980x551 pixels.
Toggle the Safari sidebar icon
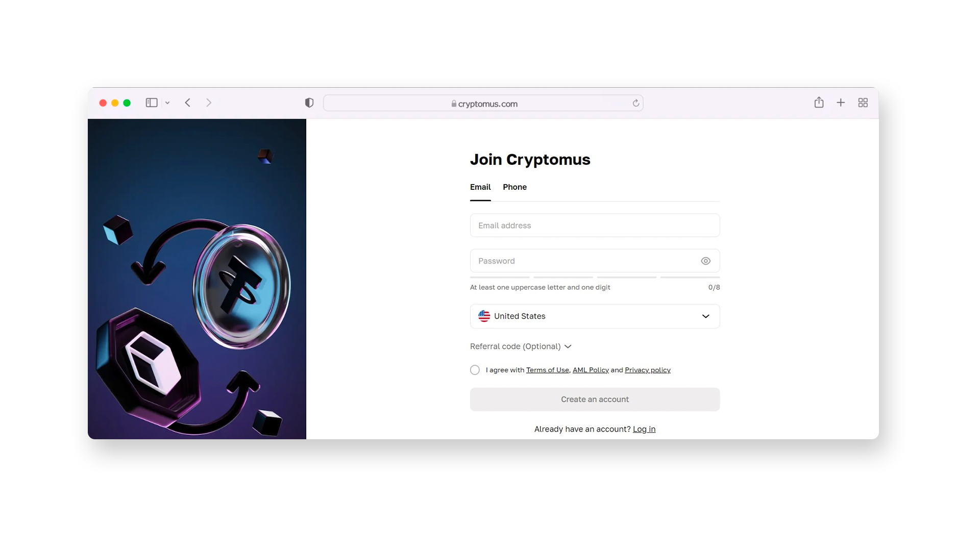pos(152,103)
